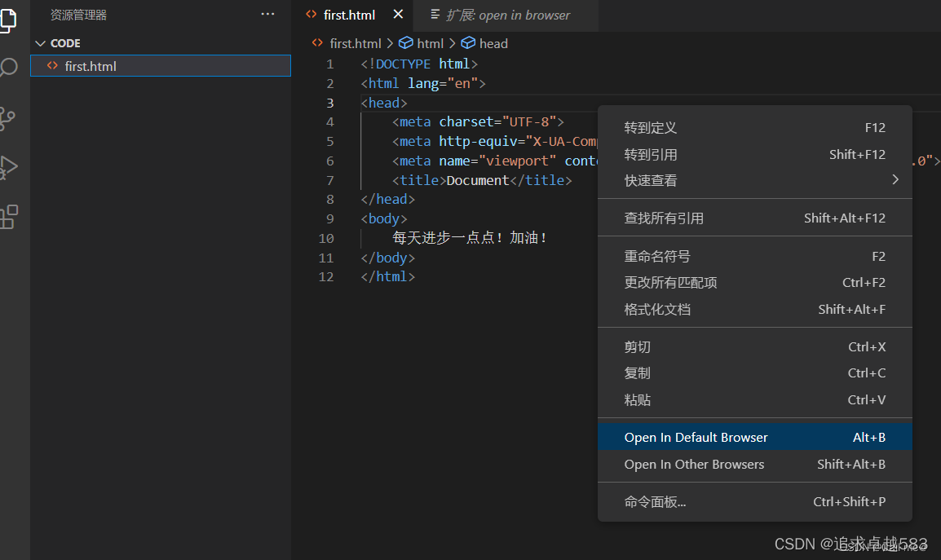Open the Run and Debug view

click(x=8, y=167)
